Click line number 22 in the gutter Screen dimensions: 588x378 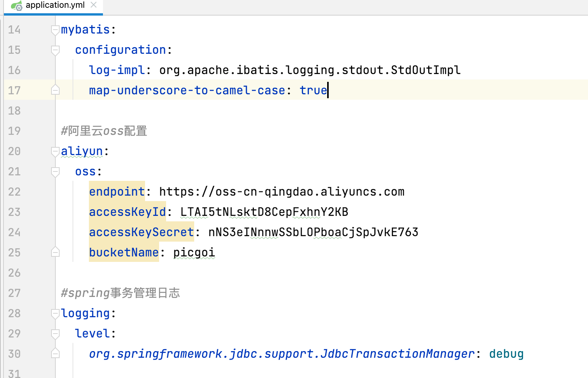click(x=14, y=192)
